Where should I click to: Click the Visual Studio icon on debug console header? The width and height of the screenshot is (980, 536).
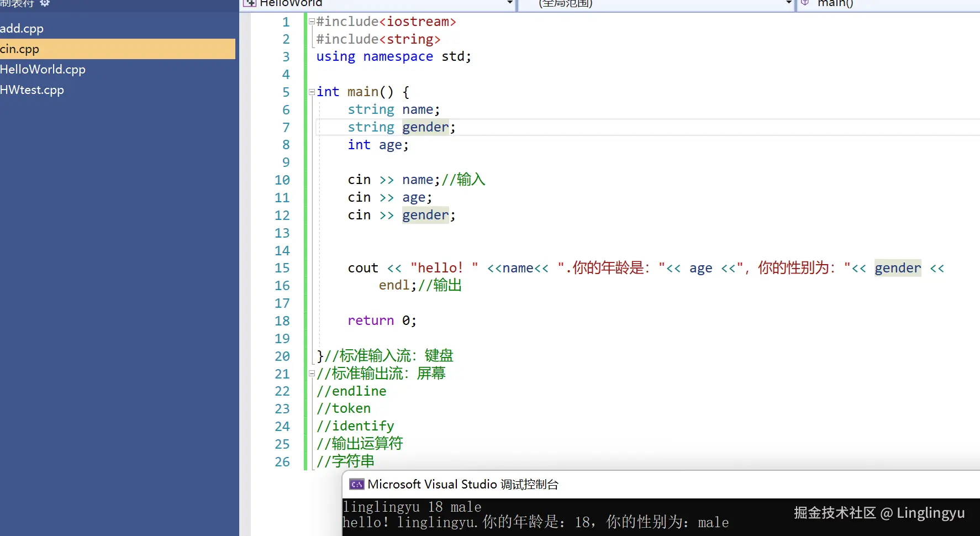click(356, 484)
